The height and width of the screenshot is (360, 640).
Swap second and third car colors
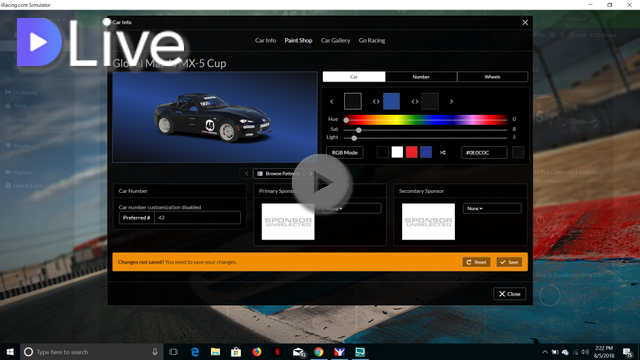coord(415,101)
